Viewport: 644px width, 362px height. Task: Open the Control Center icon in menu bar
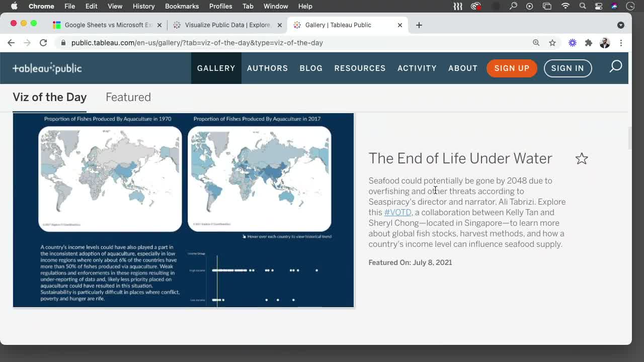click(598, 6)
